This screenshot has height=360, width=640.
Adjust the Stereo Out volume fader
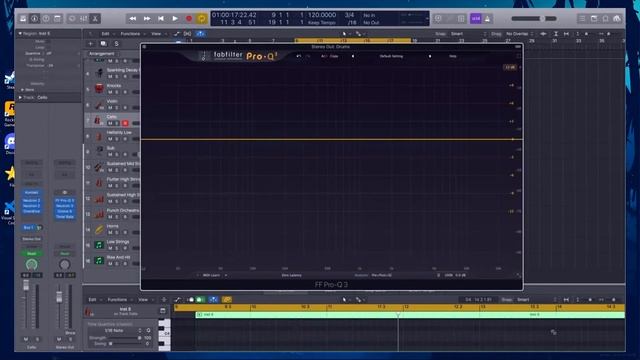tap(59, 298)
